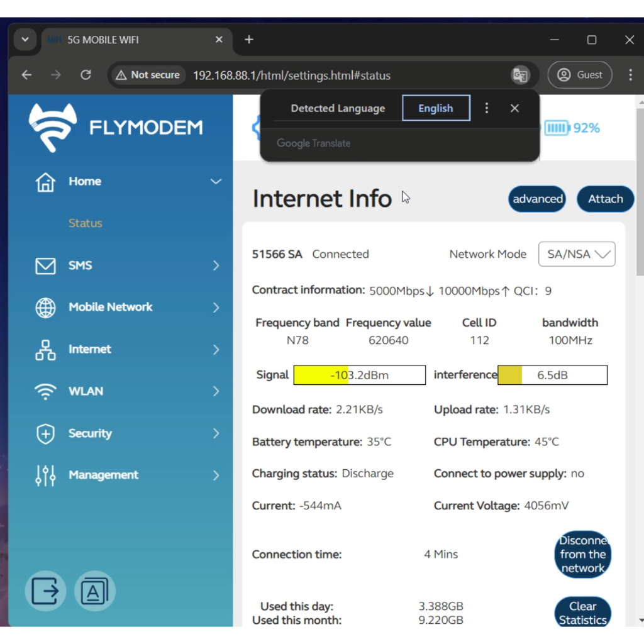Collapse the Home menu chevron
644x644 pixels.
point(216,182)
